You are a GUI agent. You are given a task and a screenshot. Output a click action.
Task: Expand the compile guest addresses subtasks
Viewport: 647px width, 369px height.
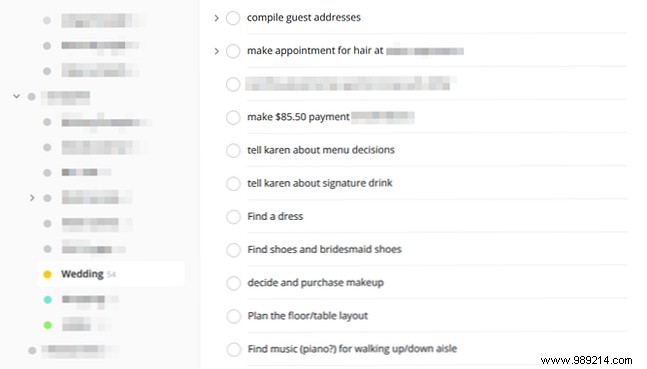[216, 18]
